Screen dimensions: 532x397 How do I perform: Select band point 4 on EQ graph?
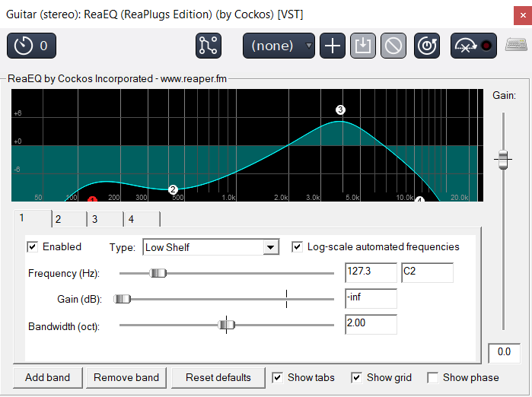pyautogui.click(x=419, y=199)
